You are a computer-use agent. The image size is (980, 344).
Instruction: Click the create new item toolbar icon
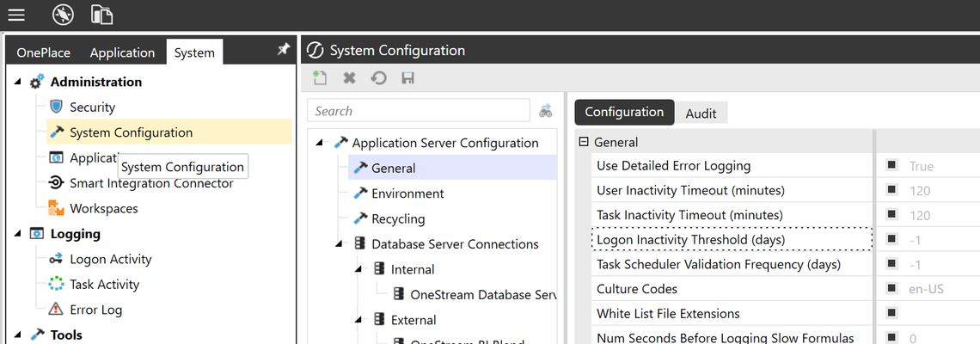321,78
